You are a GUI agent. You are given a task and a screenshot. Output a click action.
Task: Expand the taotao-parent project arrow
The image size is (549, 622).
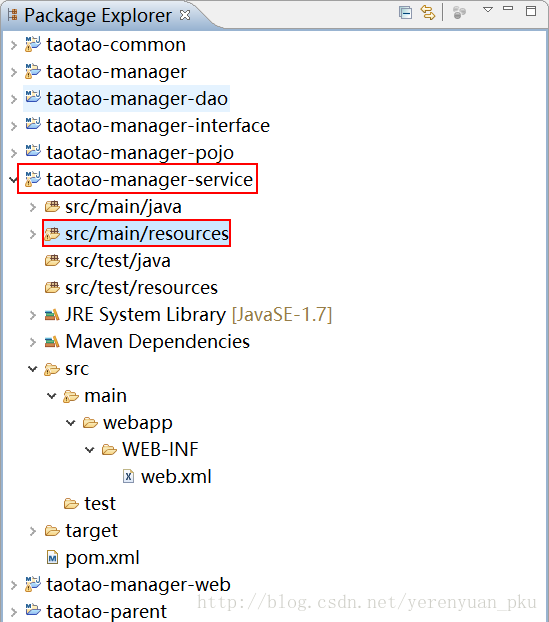pyautogui.click(x=14, y=612)
